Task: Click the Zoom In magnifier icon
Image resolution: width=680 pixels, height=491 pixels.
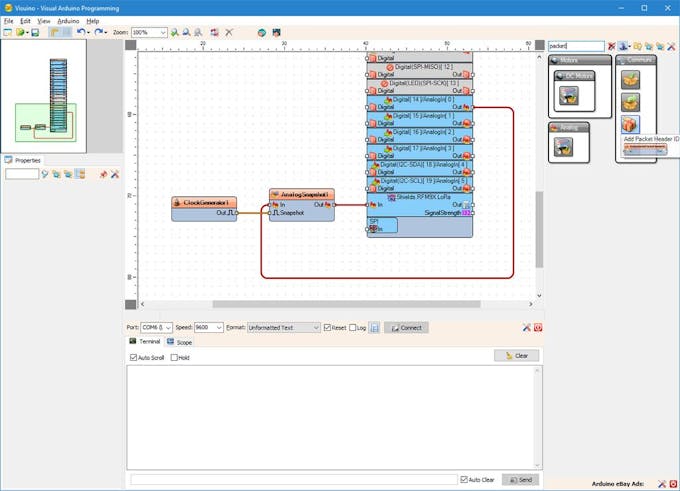Action: (174, 33)
